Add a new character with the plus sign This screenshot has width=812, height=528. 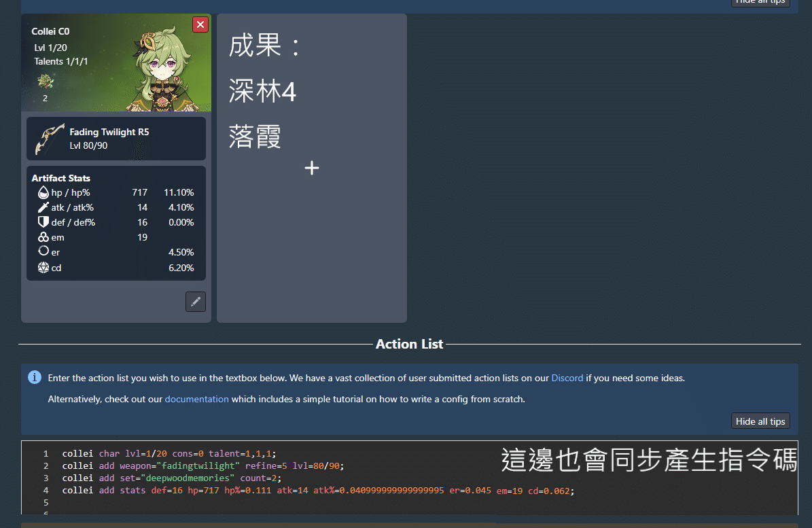[312, 168]
